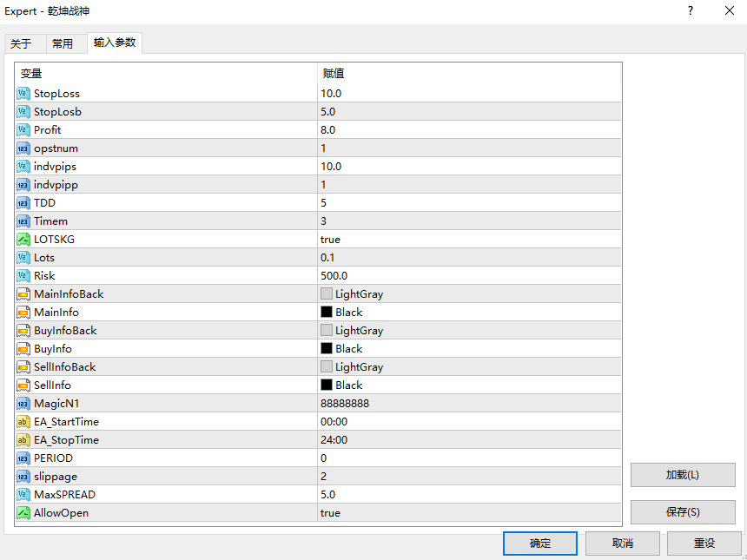Viewport: 747px width, 560px height.
Task: Click the EA_StartTime string type icon
Action: pyautogui.click(x=23, y=422)
